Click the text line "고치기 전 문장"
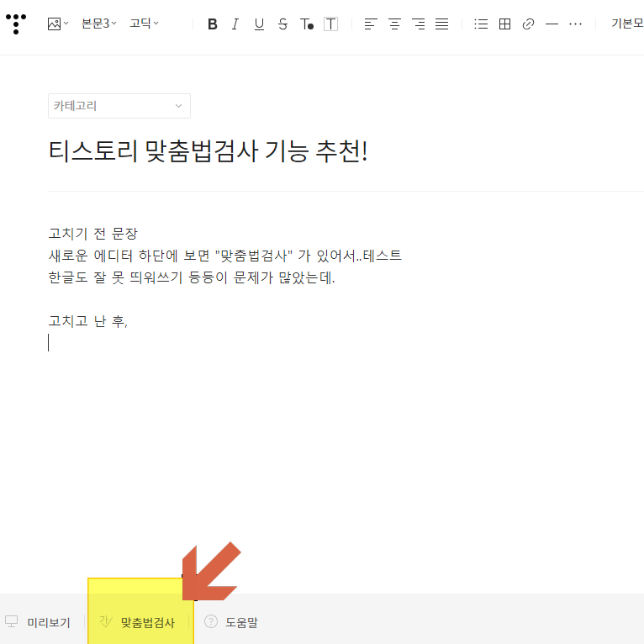This screenshot has width=644, height=644. (93, 234)
